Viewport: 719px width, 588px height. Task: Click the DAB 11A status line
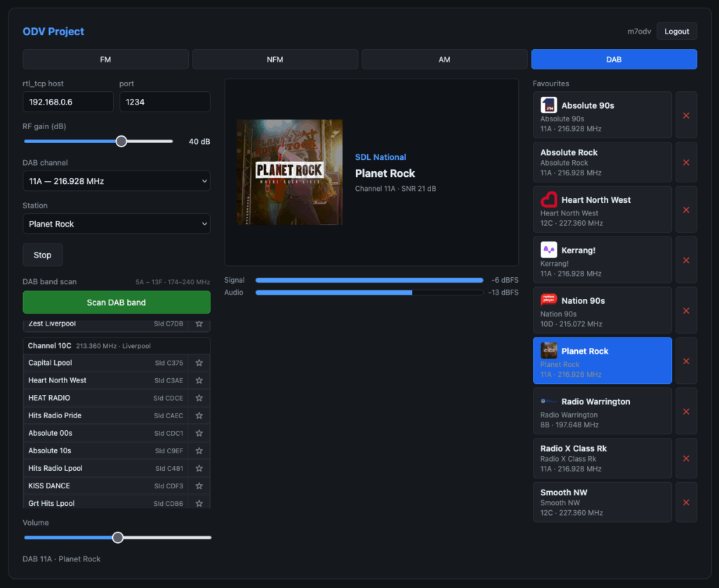click(62, 559)
